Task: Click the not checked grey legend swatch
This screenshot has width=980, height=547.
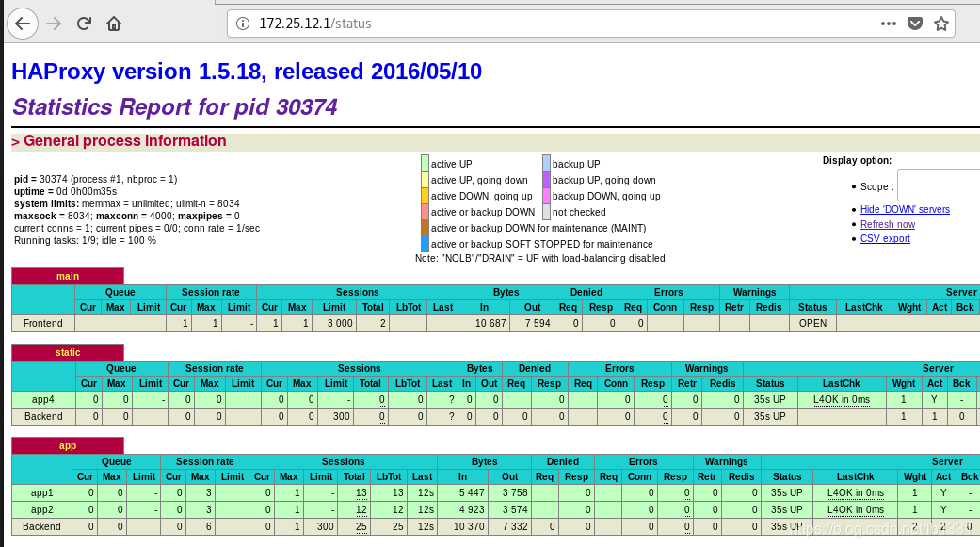Action: point(546,212)
